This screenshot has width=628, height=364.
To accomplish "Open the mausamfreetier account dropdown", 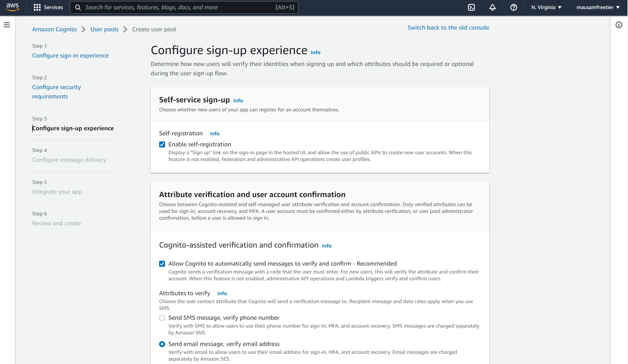I will point(598,7).
